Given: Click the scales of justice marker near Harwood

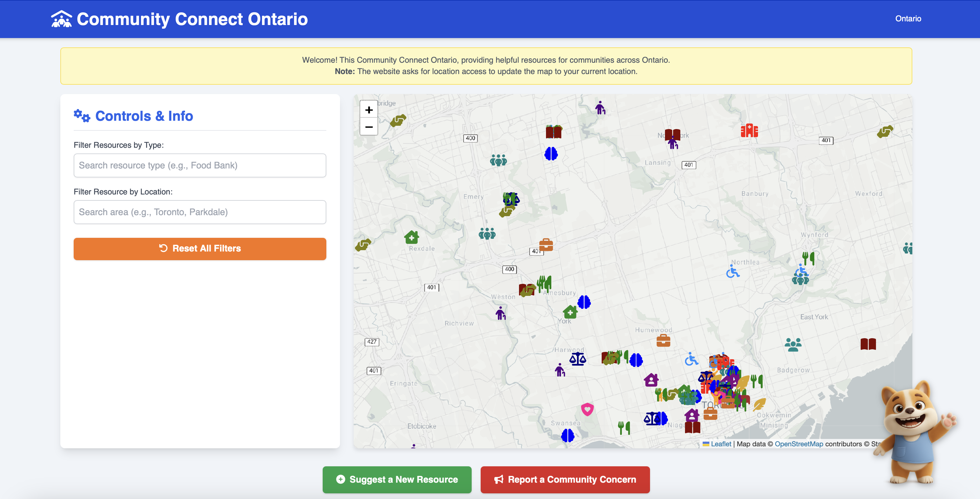Looking at the screenshot, I should click(x=577, y=359).
